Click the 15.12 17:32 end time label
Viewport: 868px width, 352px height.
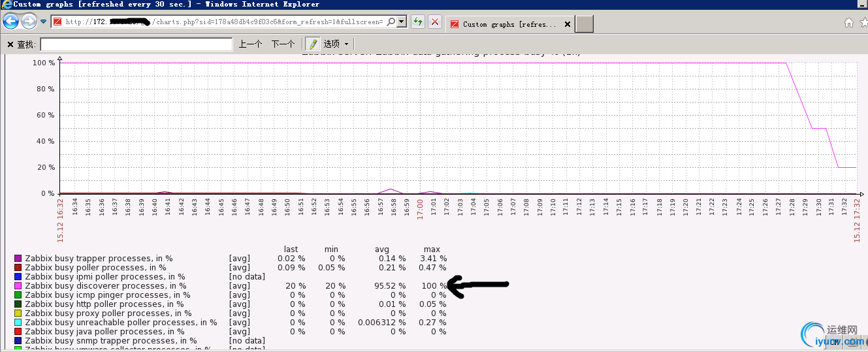tap(858, 221)
